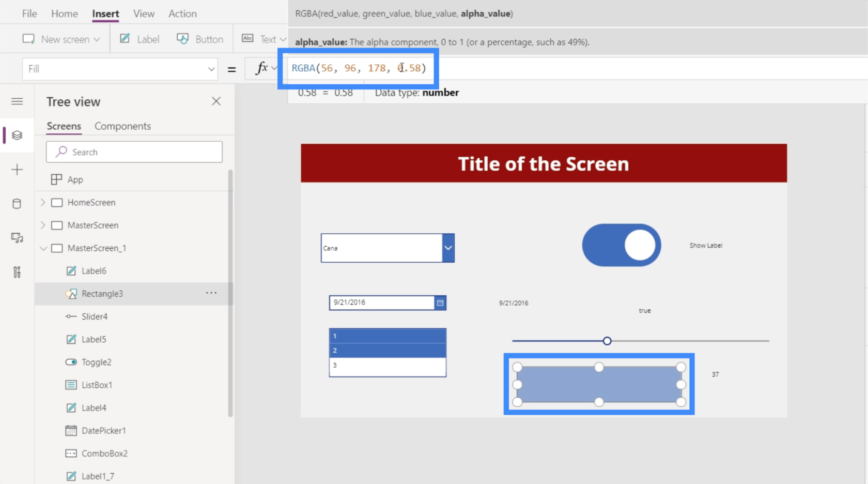
Task: Select item 2 in the list box
Action: 388,351
